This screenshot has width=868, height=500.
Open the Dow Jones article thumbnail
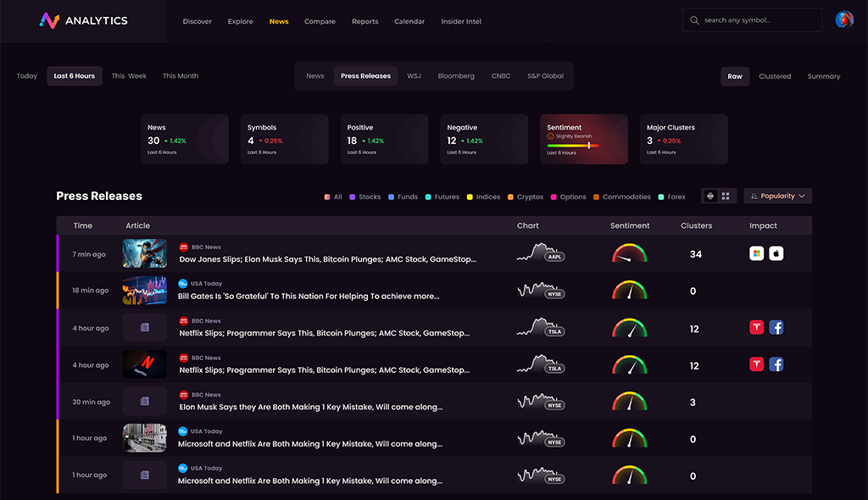144,253
